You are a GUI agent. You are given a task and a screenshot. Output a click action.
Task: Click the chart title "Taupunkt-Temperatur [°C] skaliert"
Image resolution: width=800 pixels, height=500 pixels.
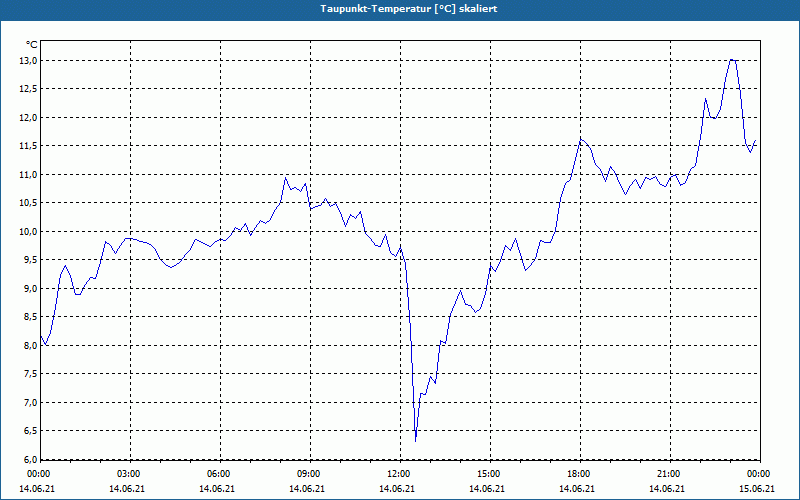pyautogui.click(x=409, y=9)
